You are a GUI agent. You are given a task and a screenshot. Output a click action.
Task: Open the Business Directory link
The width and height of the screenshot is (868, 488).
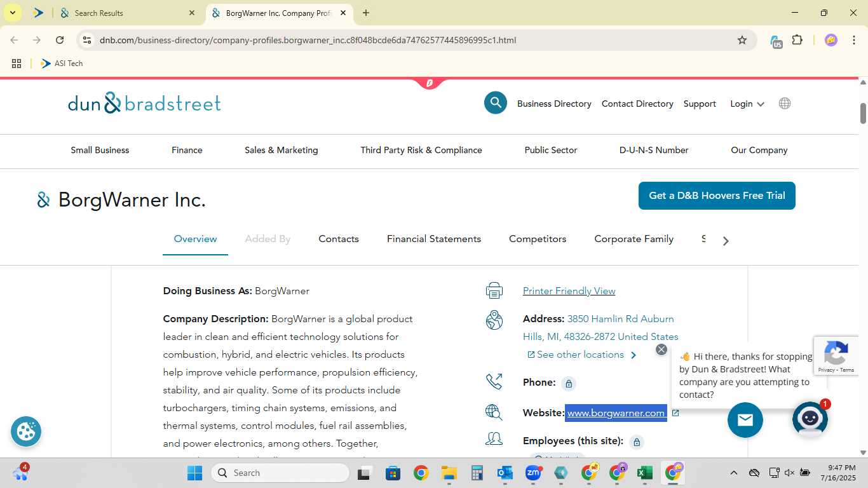(554, 104)
